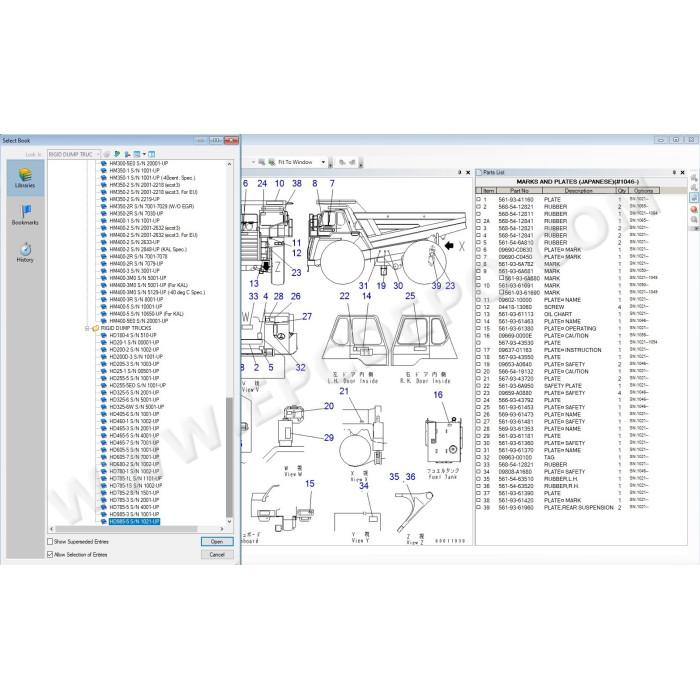Screen dimensions: 700x700
Task: Click callout number 21 in the diagram
Action: tap(344, 391)
